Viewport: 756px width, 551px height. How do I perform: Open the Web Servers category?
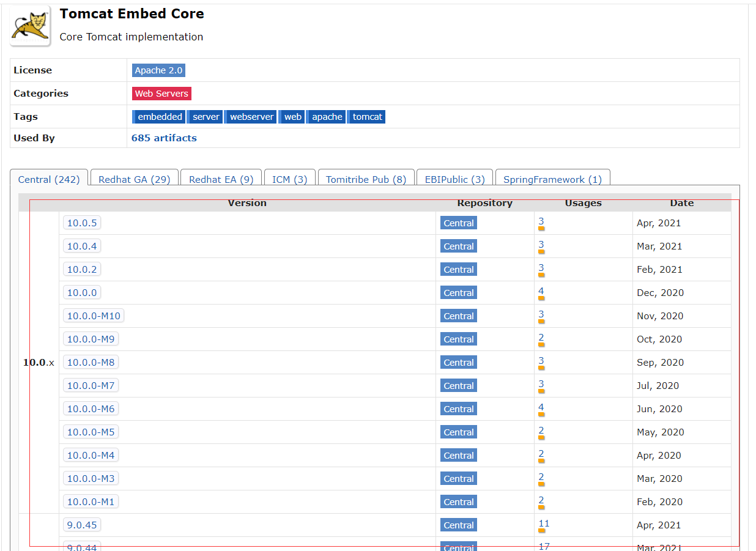click(161, 94)
